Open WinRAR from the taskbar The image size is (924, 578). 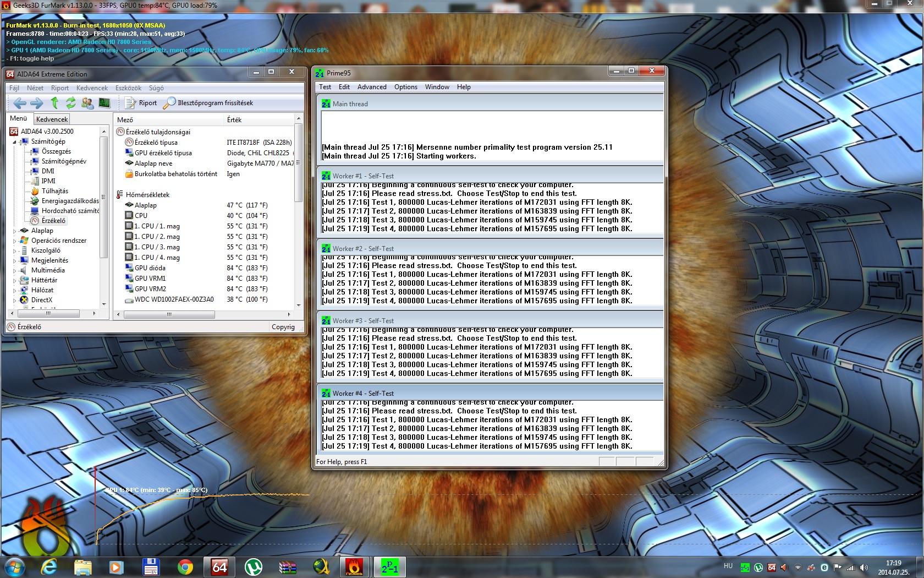[288, 566]
